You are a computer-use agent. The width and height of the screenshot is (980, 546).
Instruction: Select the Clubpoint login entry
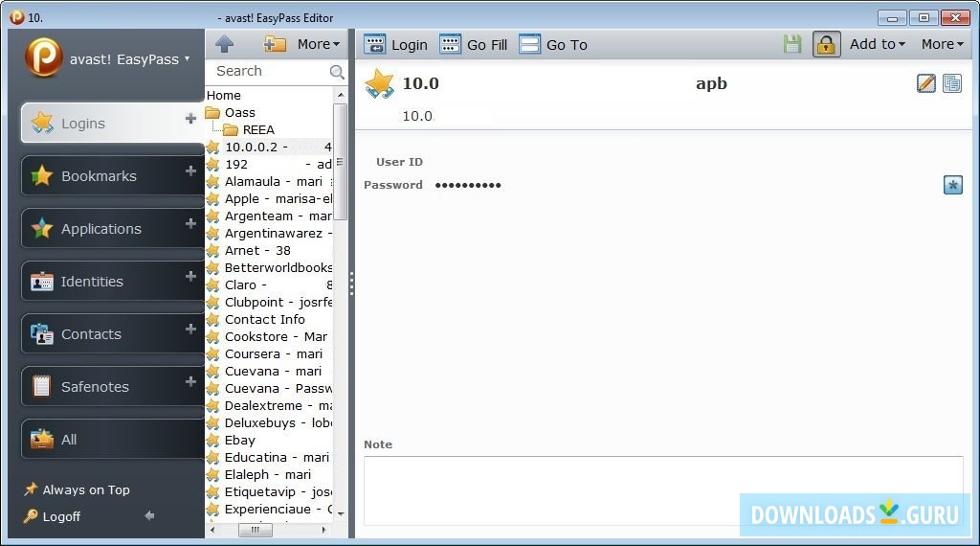click(269, 302)
